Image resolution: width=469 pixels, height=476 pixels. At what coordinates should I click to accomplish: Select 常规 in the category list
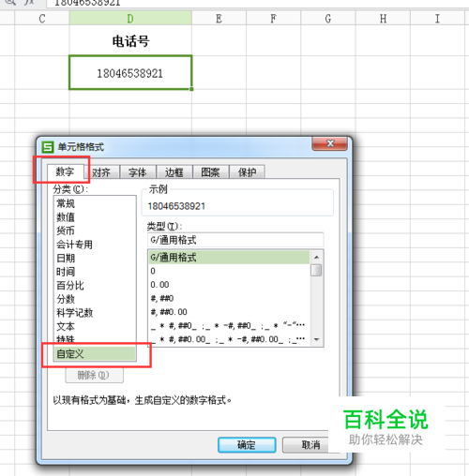pyautogui.click(x=95, y=203)
